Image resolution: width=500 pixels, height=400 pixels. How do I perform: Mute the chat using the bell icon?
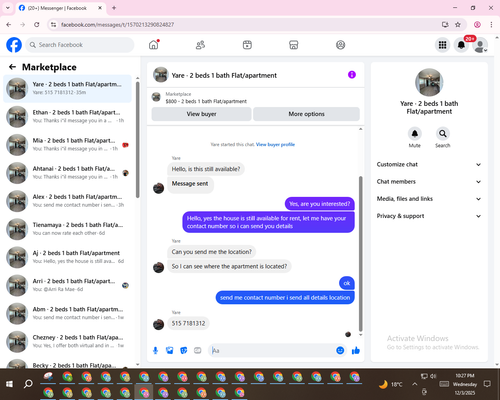pos(415,134)
